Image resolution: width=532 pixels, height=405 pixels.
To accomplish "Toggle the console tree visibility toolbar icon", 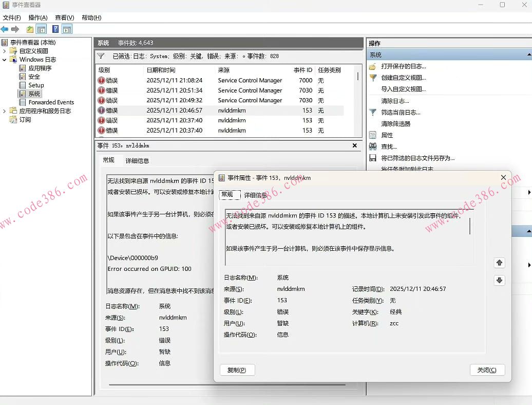I will click(x=41, y=29).
